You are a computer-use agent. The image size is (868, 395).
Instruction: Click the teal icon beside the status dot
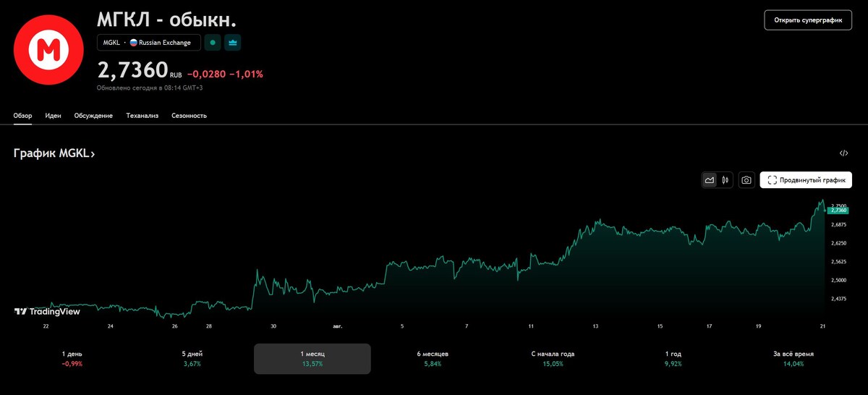coord(232,43)
